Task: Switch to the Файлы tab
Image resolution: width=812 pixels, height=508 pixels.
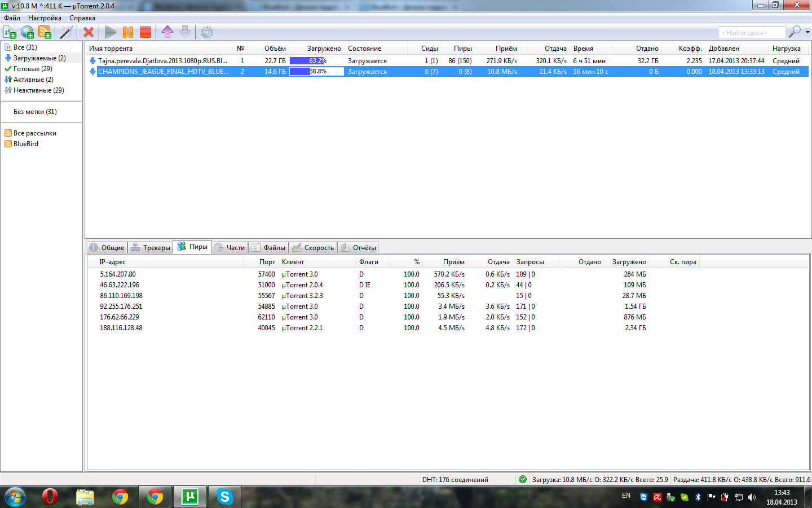Action: point(269,248)
